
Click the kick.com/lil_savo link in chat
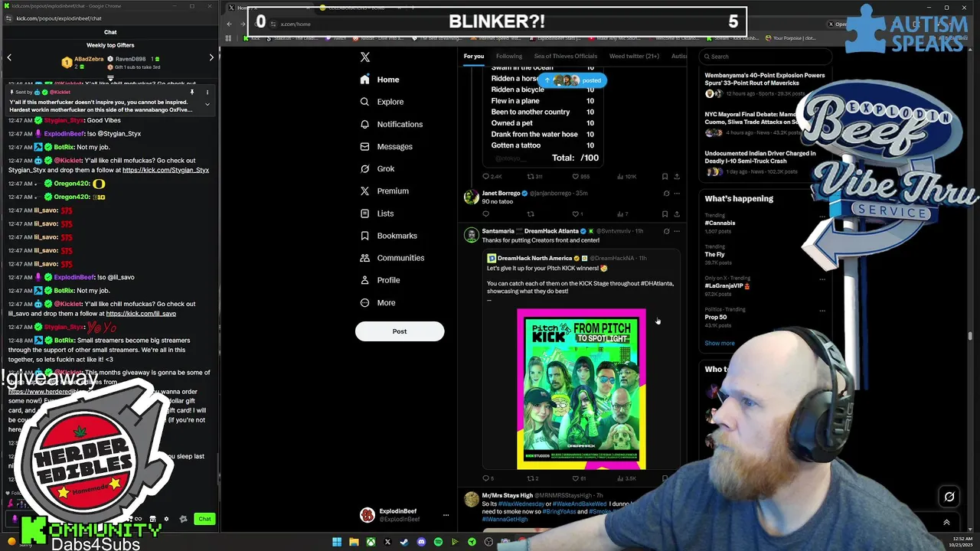click(141, 314)
